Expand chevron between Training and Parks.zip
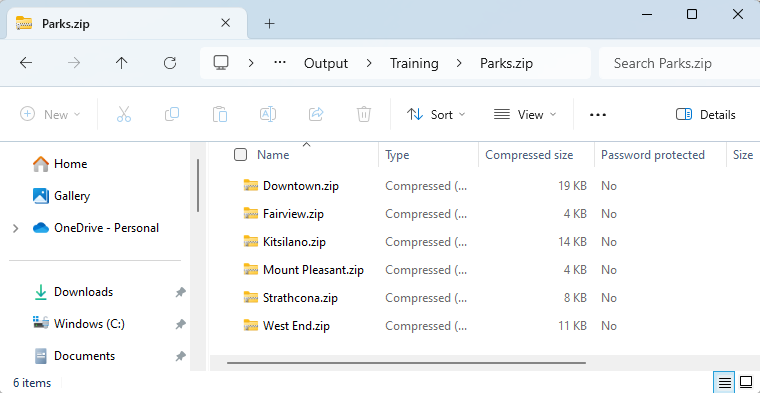760x393 pixels. click(x=459, y=63)
